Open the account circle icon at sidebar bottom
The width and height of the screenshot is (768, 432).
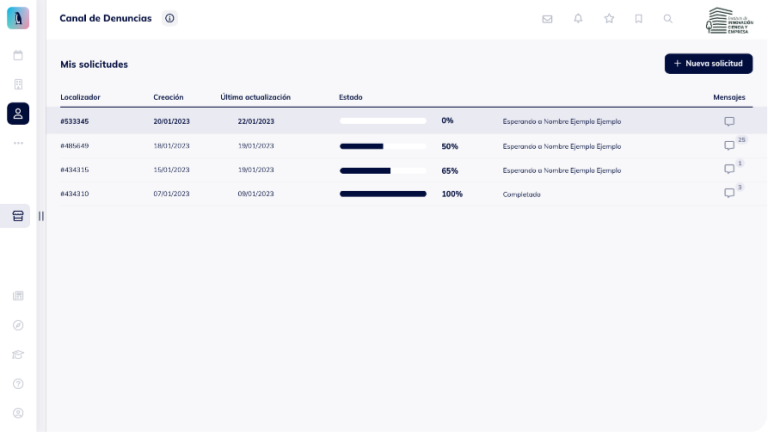click(x=18, y=413)
